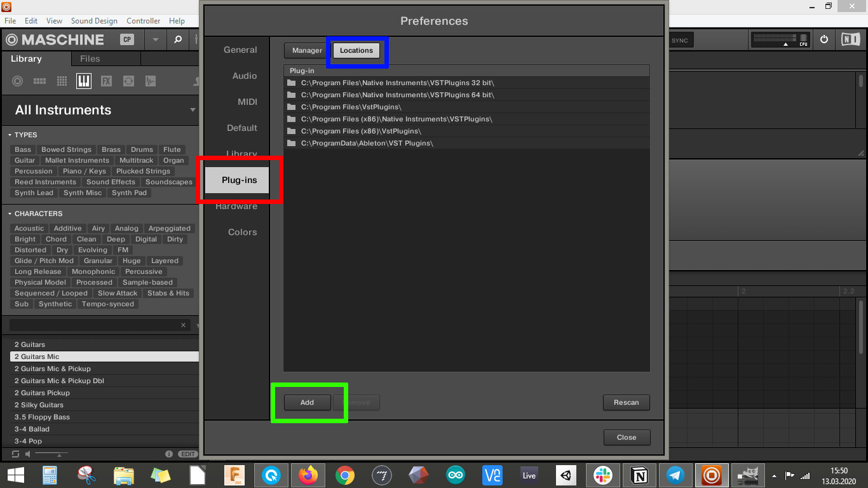Click the CP plug-in mode button
The height and width of the screenshot is (488, 868).
127,39
